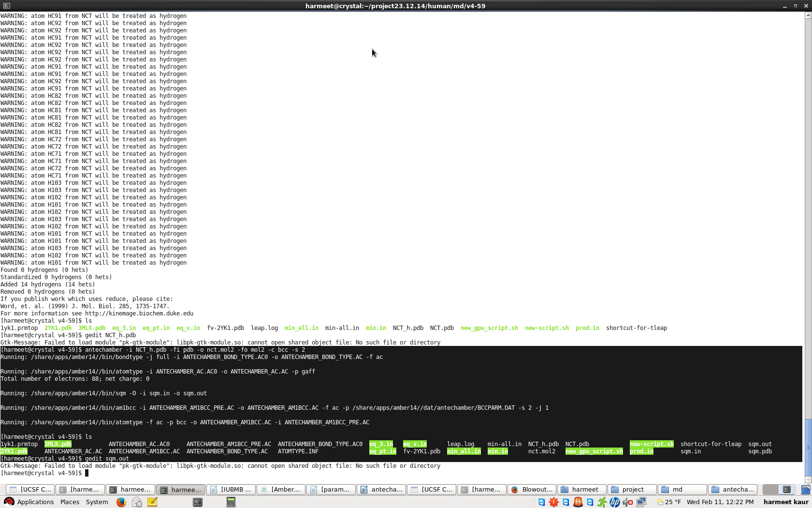Click the terminal scrollbar up arrow
Viewport: 812px width, 508px height.
tap(808, 15)
